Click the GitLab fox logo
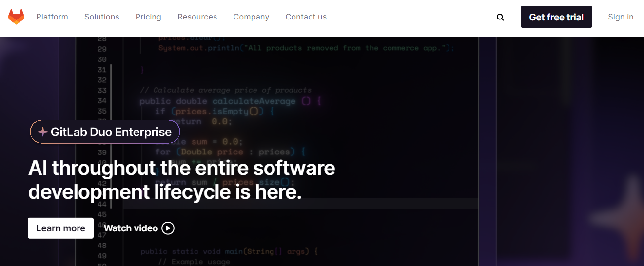The width and height of the screenshot is (644, 266). (x=16, y=17)
